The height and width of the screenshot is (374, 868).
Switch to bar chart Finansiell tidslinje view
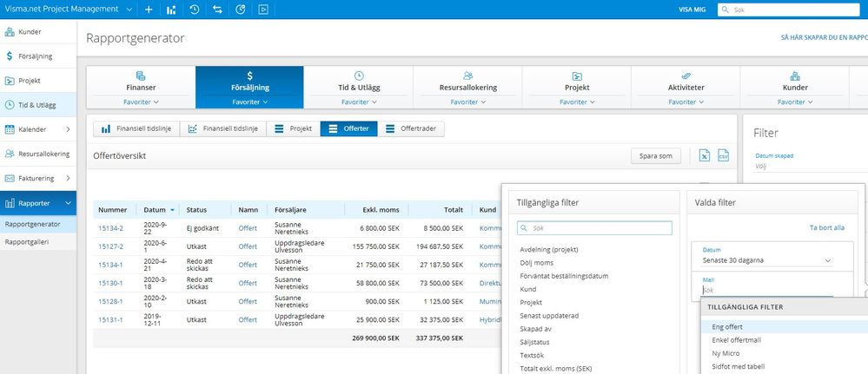136,129
